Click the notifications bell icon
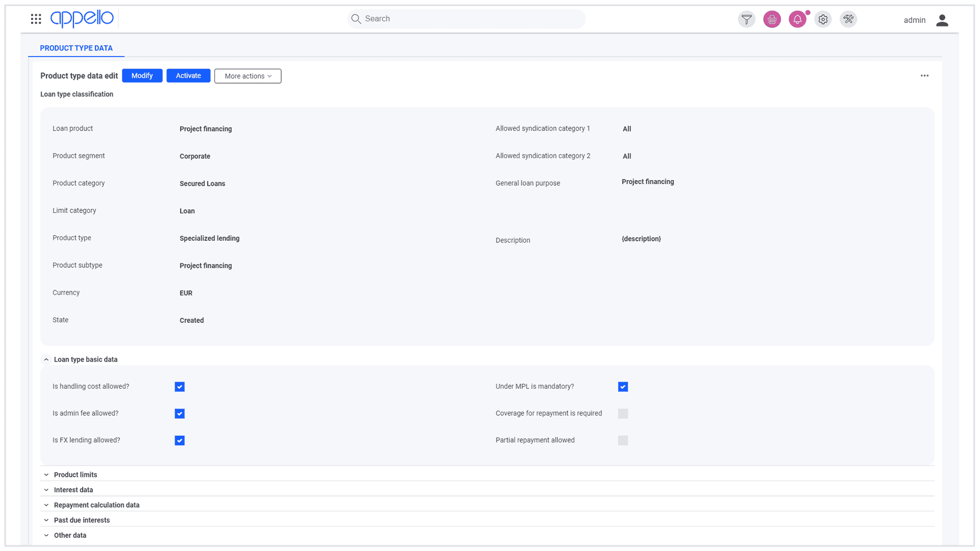Screen dimensions: 980x551 click(798, 19)
